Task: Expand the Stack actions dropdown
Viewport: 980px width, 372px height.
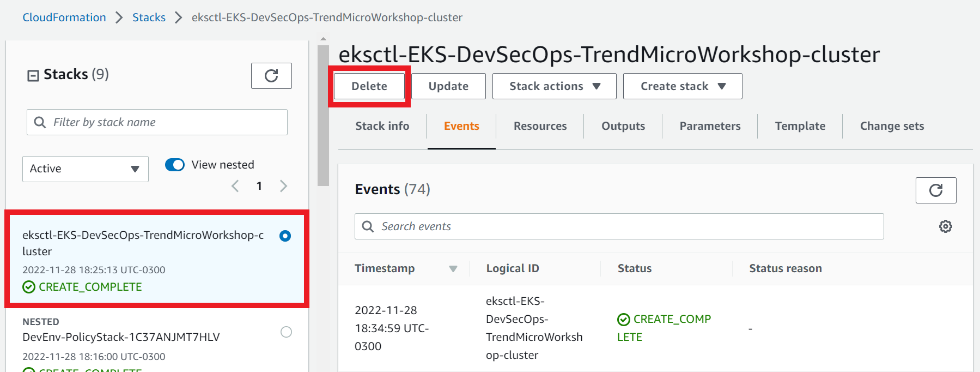Action: (555, 86)
